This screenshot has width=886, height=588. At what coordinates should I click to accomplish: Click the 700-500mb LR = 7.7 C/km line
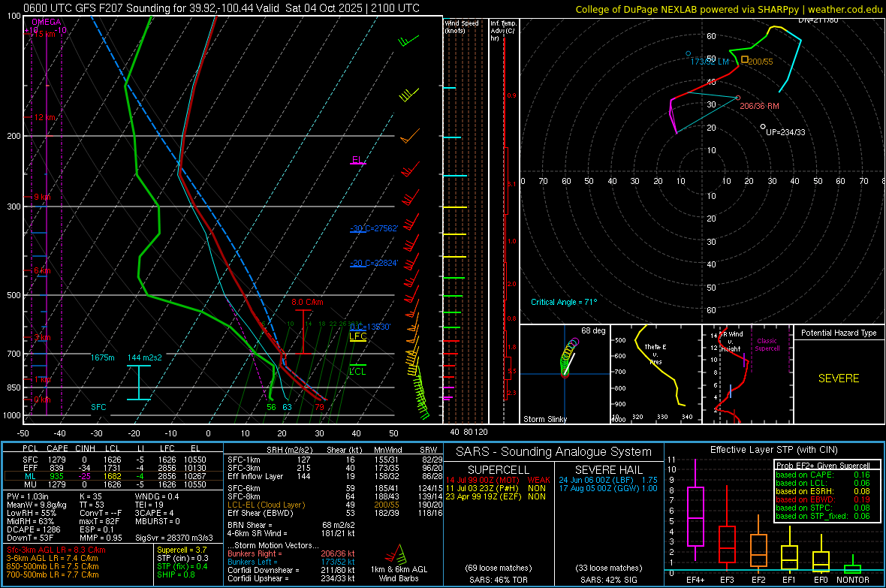click(x=53, y=574)
